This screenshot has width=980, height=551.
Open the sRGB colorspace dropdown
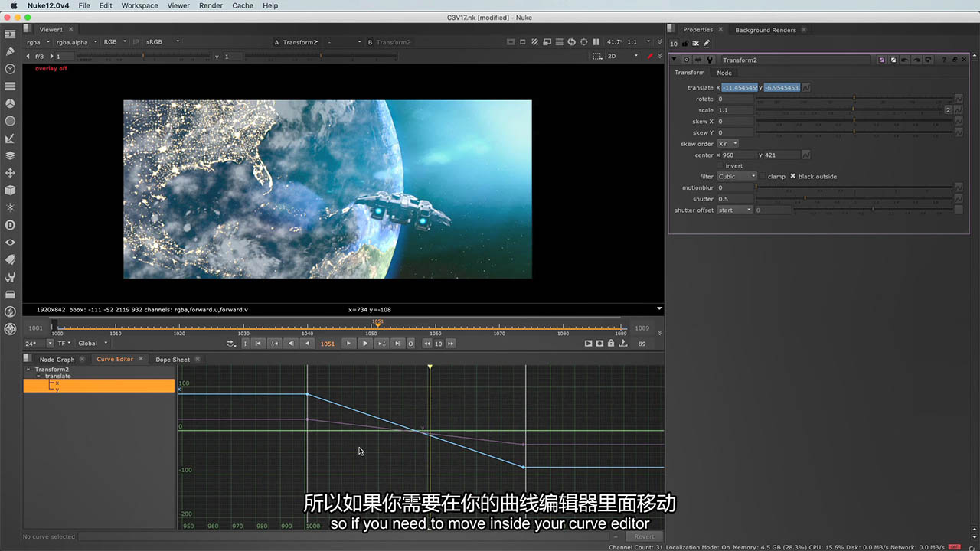pos(163,42)
